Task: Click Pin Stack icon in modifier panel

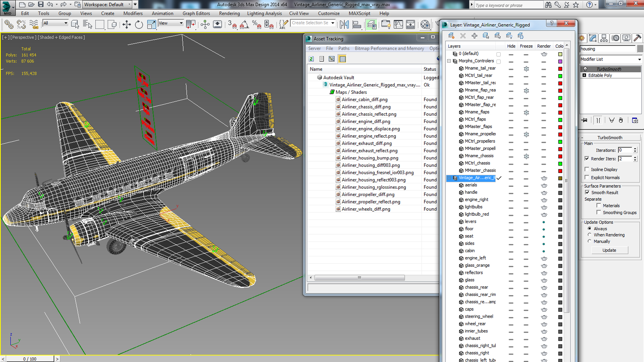Action: pyautogui.click(x=585, y=120)
